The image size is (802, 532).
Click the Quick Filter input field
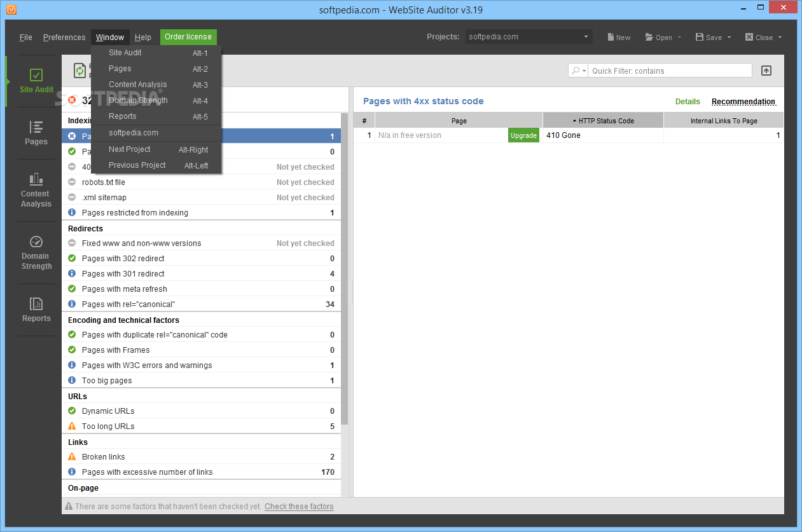(x=670, y=71)
